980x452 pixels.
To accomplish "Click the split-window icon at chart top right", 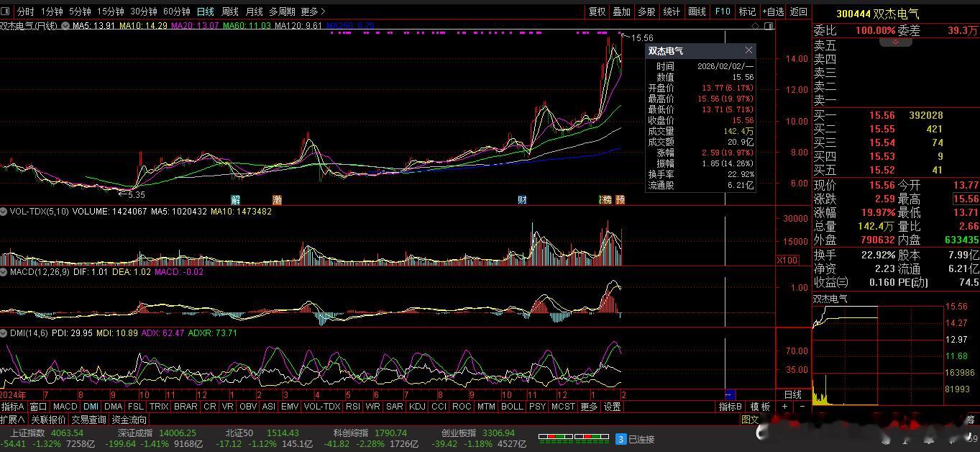I will tap(769, 26).
